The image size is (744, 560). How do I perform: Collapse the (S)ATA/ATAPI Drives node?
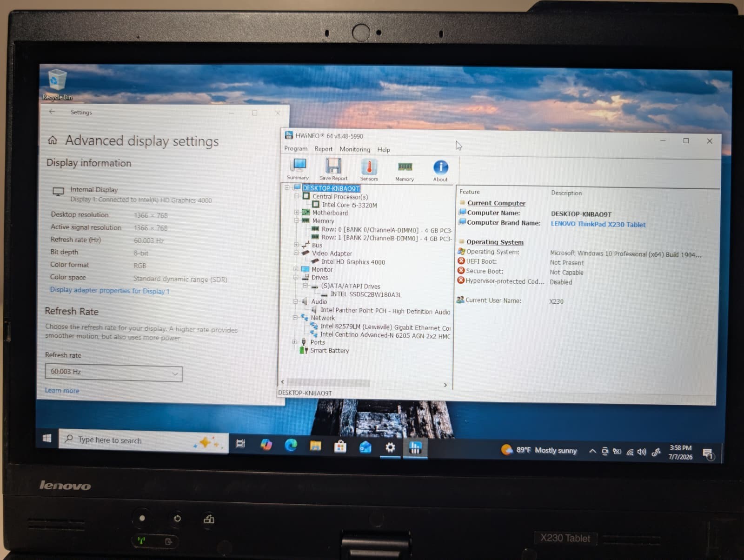pyautogui.click(x=305, y=286)
